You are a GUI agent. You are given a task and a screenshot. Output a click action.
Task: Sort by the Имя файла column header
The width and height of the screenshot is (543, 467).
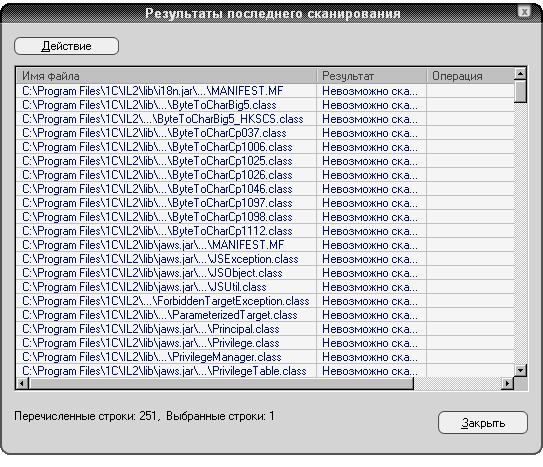click(166, 76)
